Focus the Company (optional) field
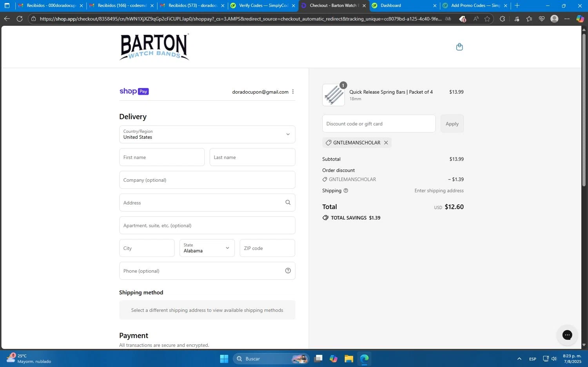The width and height of the screenshot is (588, 367). click(x=207, y=180)
